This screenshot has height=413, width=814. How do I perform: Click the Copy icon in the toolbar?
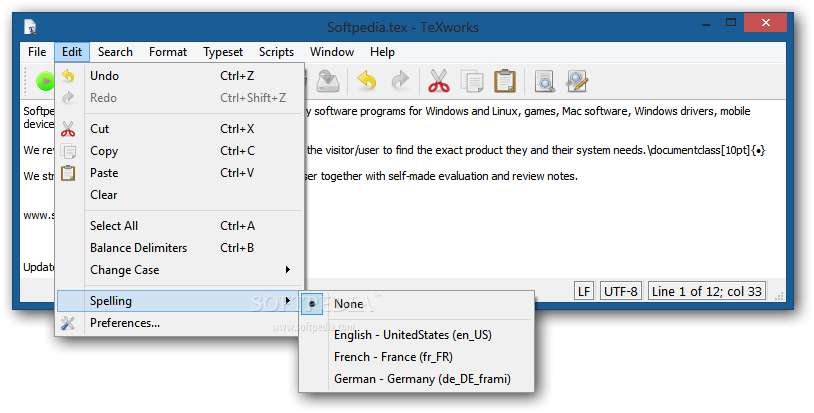471,81
